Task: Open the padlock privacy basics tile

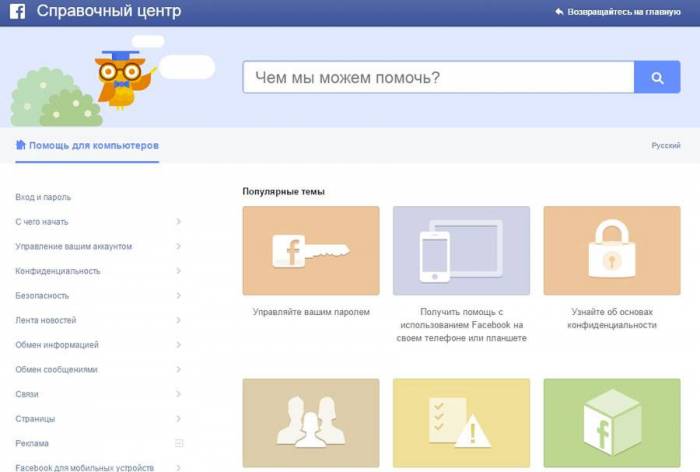Action: click(x=611, y=250)
